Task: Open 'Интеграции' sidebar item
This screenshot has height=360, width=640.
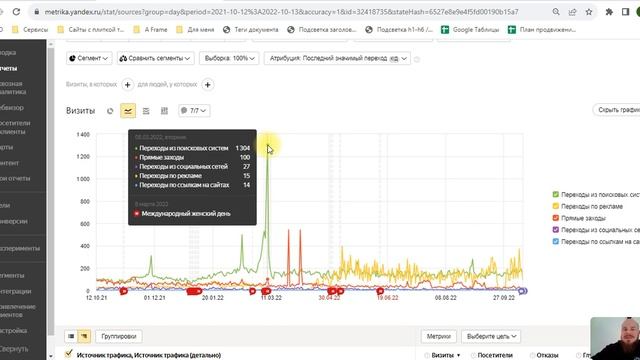Action: tap(16, 291)
